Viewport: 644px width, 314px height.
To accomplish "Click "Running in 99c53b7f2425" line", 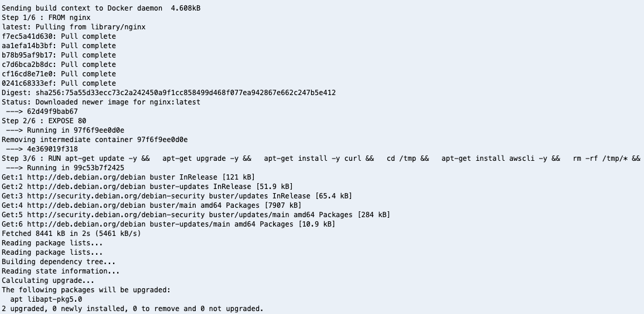I will (x=65, y=168).
